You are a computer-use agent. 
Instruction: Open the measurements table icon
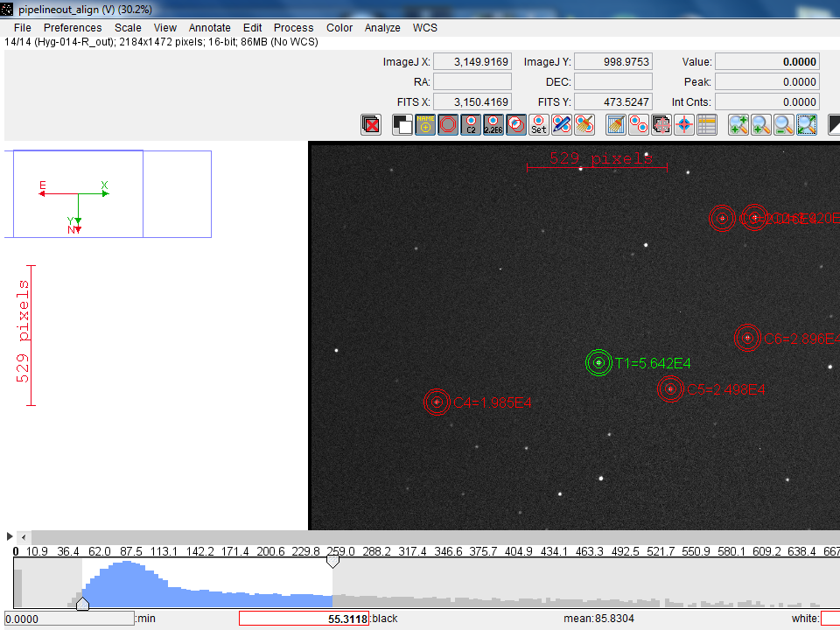tap(707, 125)
